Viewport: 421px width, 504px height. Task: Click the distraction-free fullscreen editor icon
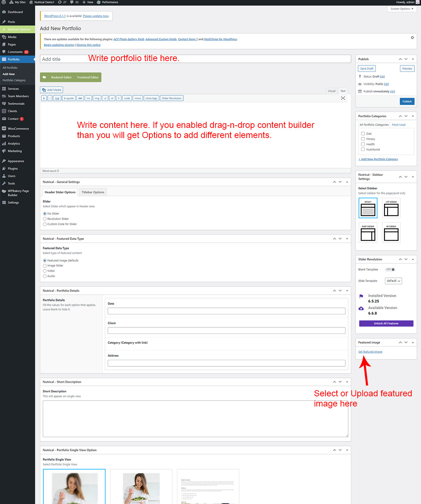(x=343, y=98)
